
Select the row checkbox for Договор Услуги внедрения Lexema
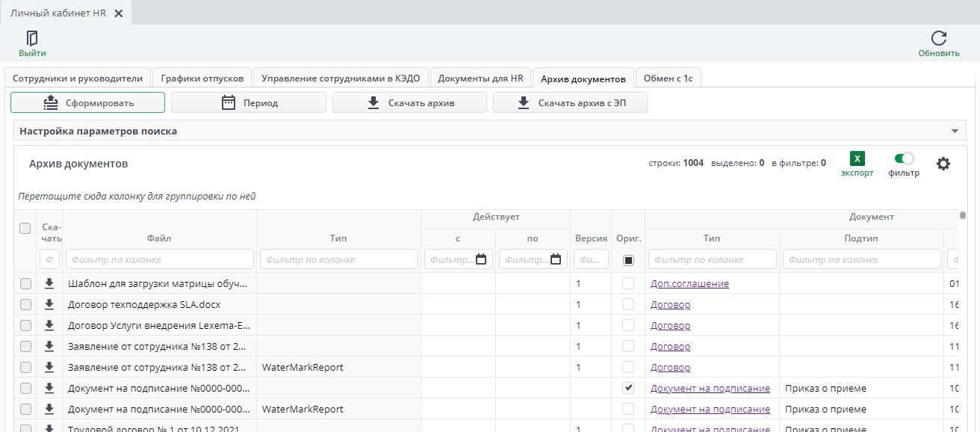coord(25,325)
